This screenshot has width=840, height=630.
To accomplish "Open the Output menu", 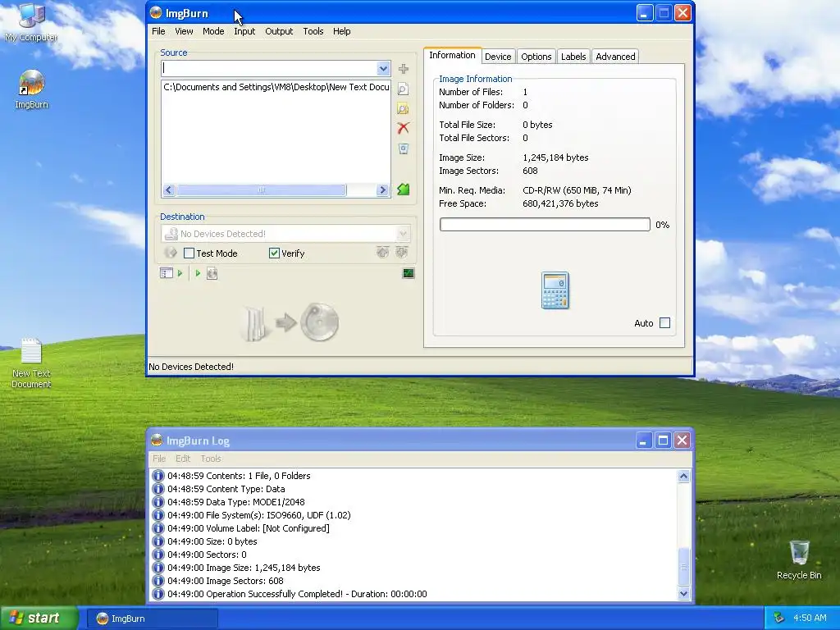I will [x=279, y=31].
